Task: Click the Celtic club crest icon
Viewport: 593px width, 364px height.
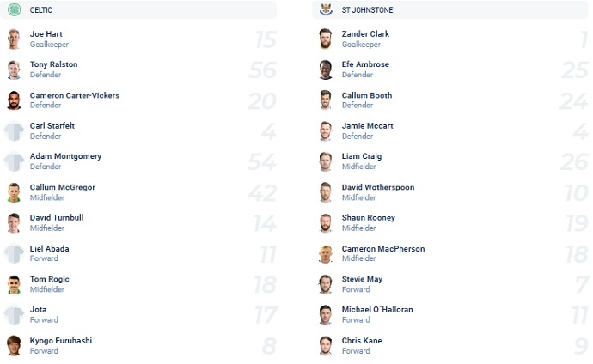Action: 14,10
